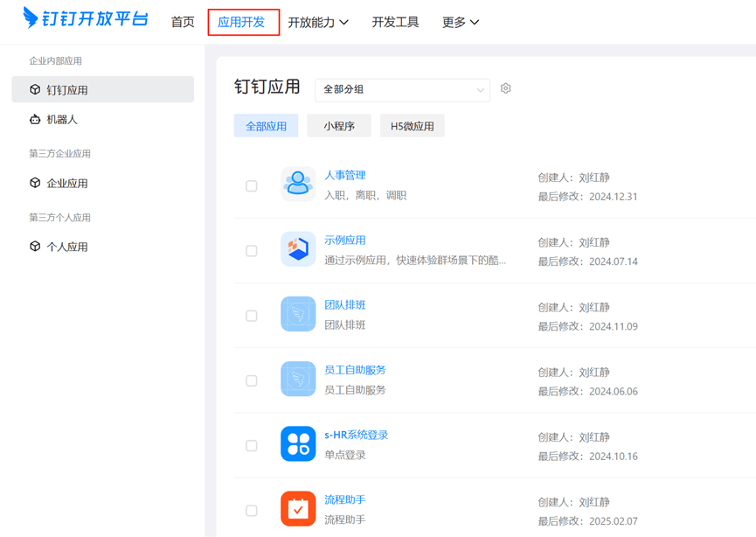Open the 人事管理 app link
The height and width of the screenshot is (537, 756).
tap(345, 175)
